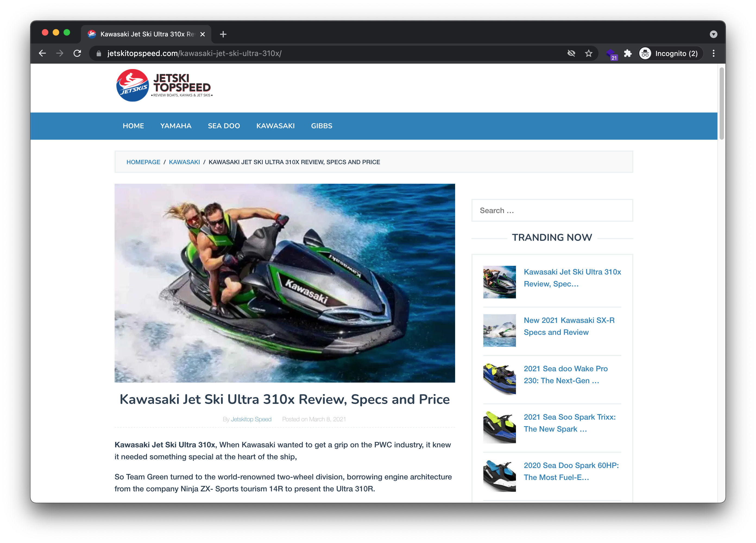Select the KAWASAKI navigation menu item
Screen dimensions: 756x543
tap(275, 126)
